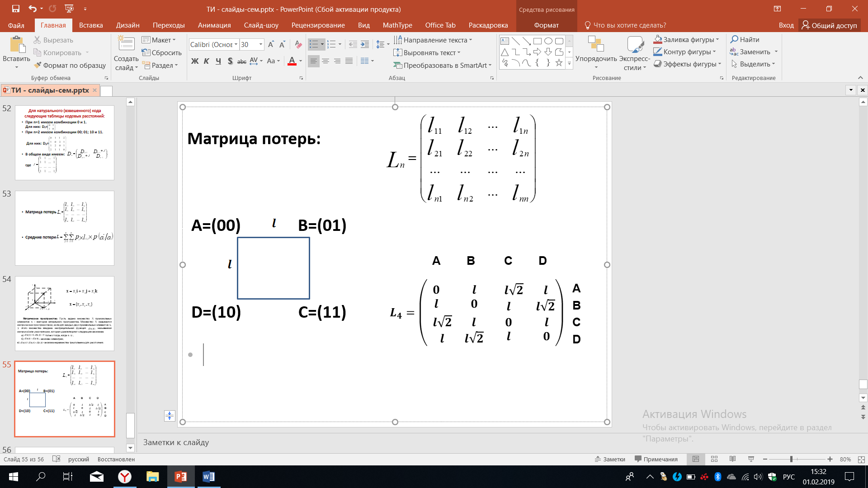Click Примечания (Comments) in status bar

[656, 459]
